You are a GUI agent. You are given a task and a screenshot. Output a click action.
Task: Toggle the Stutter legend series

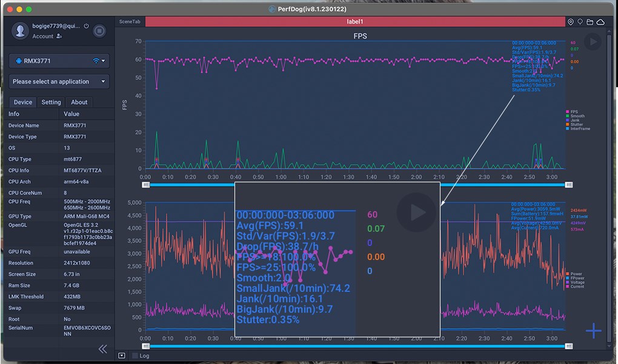point(574,125)
